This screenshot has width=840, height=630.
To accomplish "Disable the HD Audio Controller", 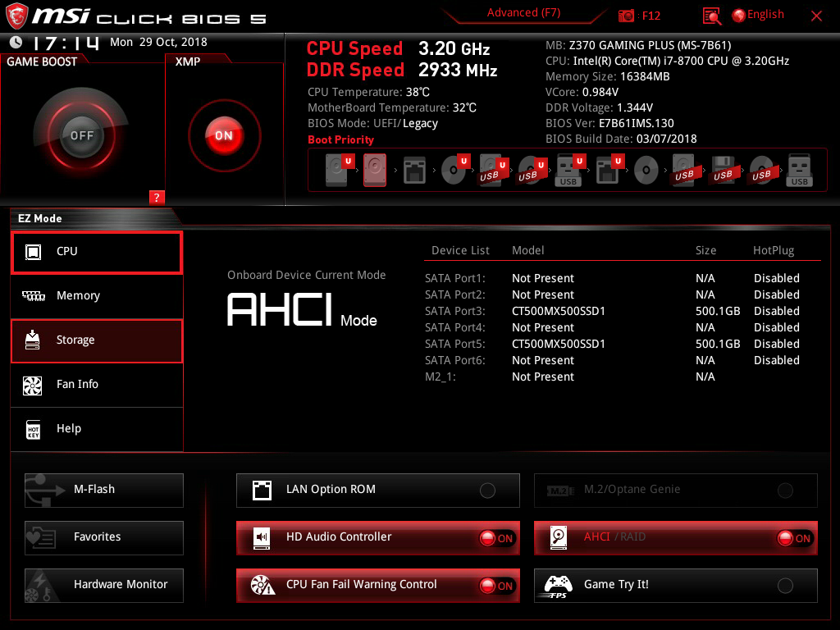I will 496,538.
